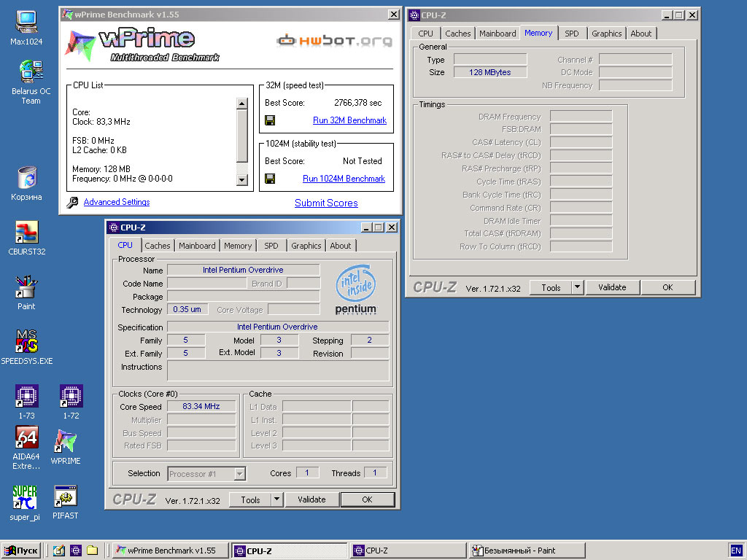Image resolution: width=747 pixels, height=560 pixels.
Task: Click the wrench icon beside Advanced Settings
Action: [72, 203]
